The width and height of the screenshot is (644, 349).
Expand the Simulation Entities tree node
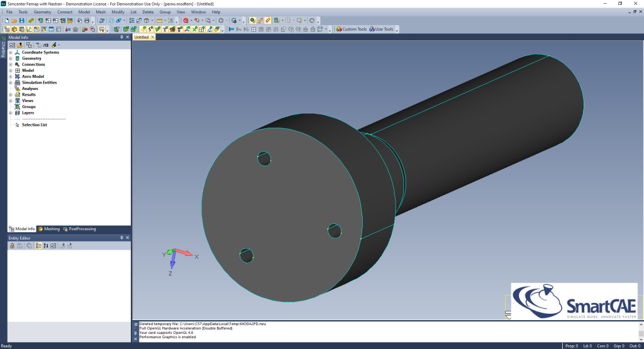coord(11,82)
